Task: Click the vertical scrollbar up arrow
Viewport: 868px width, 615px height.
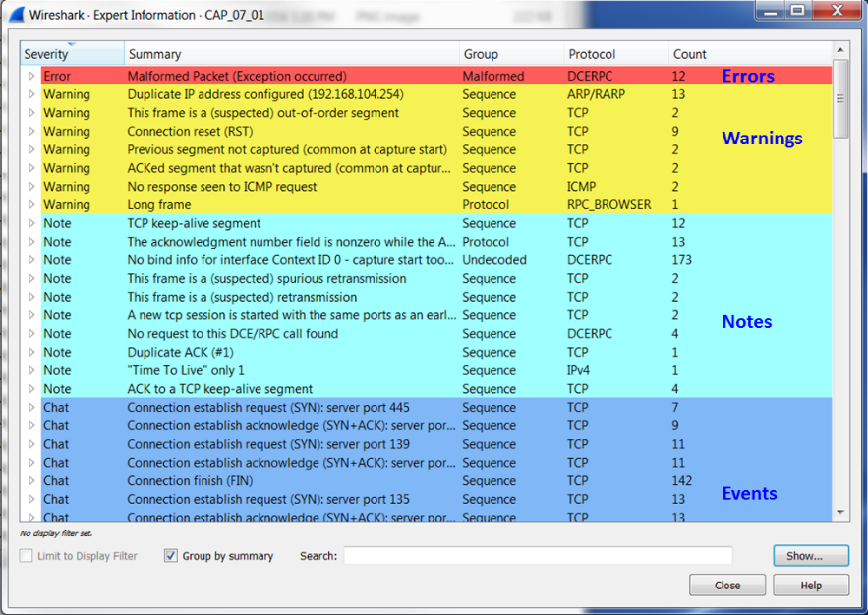Action: (x=840, y=50)
